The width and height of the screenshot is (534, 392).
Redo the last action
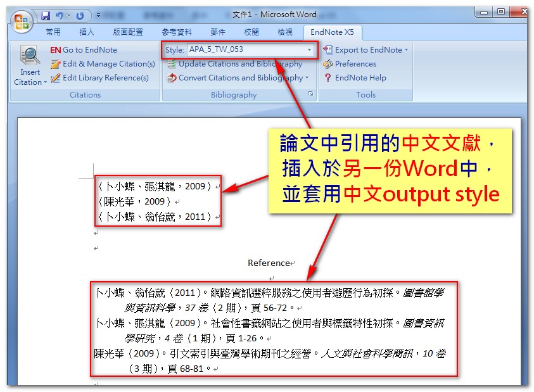click(x=80, y=16)
